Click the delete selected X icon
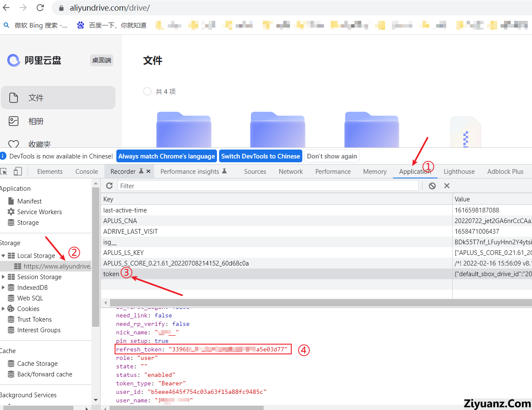Viewport: 532px width, 410px height. pos(447,186)
